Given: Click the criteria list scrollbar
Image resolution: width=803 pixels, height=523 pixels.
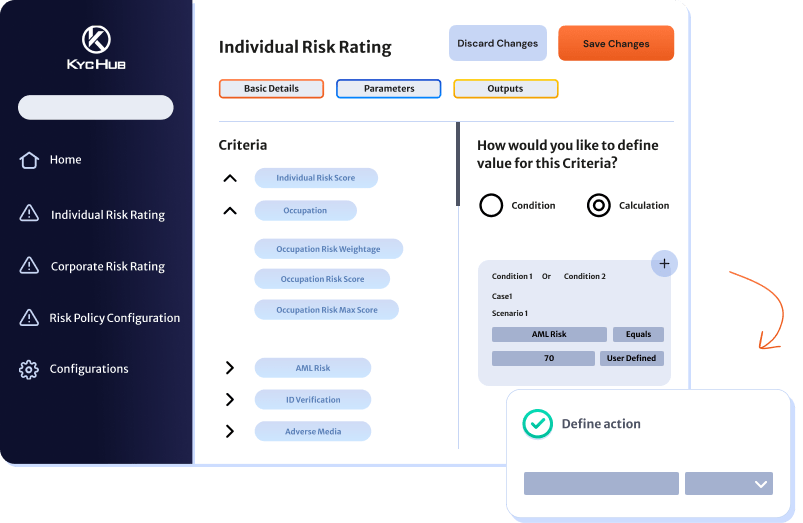Looking at the screenshot, I should click(x=458, y=164).
